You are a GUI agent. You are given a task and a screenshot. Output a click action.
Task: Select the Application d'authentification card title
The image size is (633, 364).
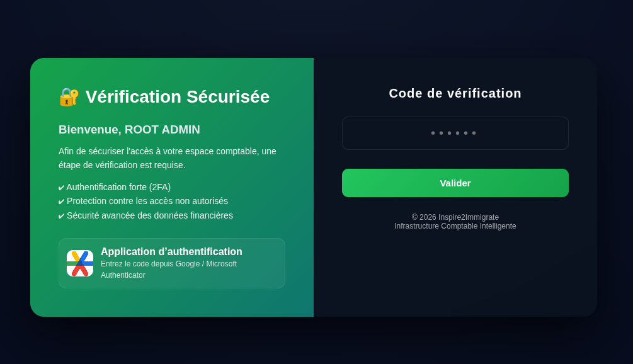click(171, 251)
